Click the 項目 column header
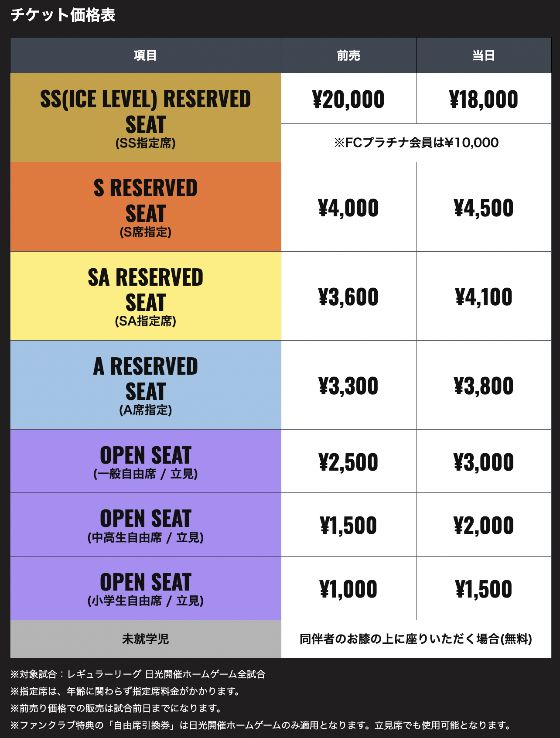 (x=146, y=55)
